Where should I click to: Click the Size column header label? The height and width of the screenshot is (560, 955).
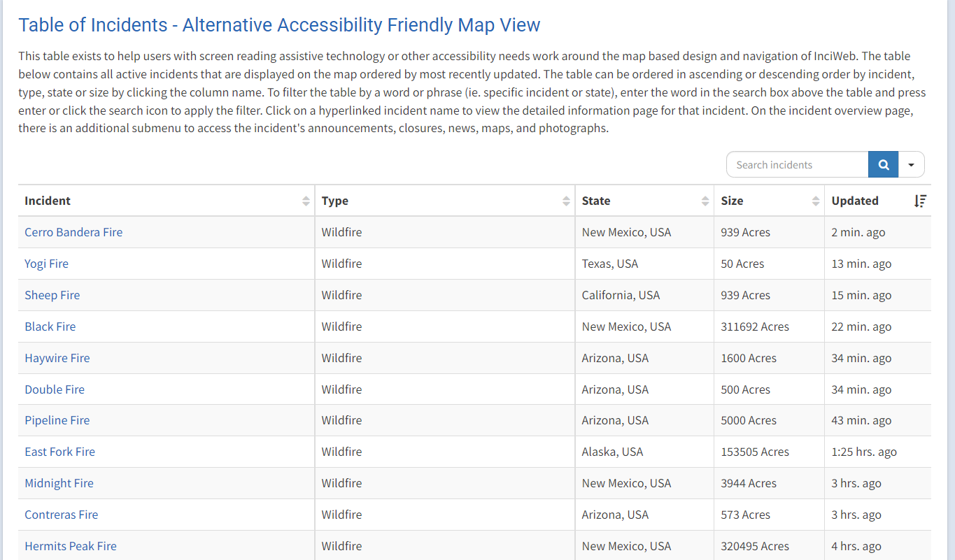(x=732, y=201)
